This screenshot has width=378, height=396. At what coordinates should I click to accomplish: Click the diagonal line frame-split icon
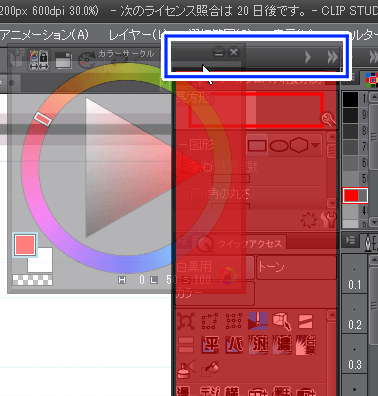click(x=305, y=322)
